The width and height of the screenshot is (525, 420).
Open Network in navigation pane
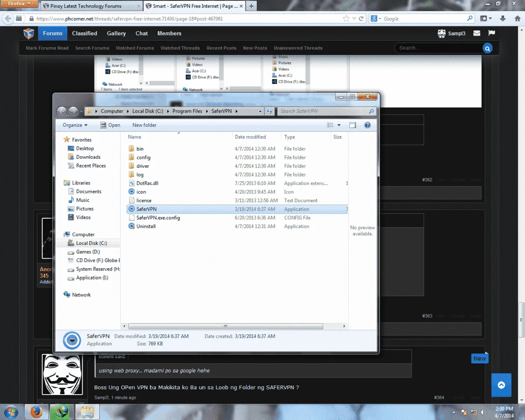(81, 295)
